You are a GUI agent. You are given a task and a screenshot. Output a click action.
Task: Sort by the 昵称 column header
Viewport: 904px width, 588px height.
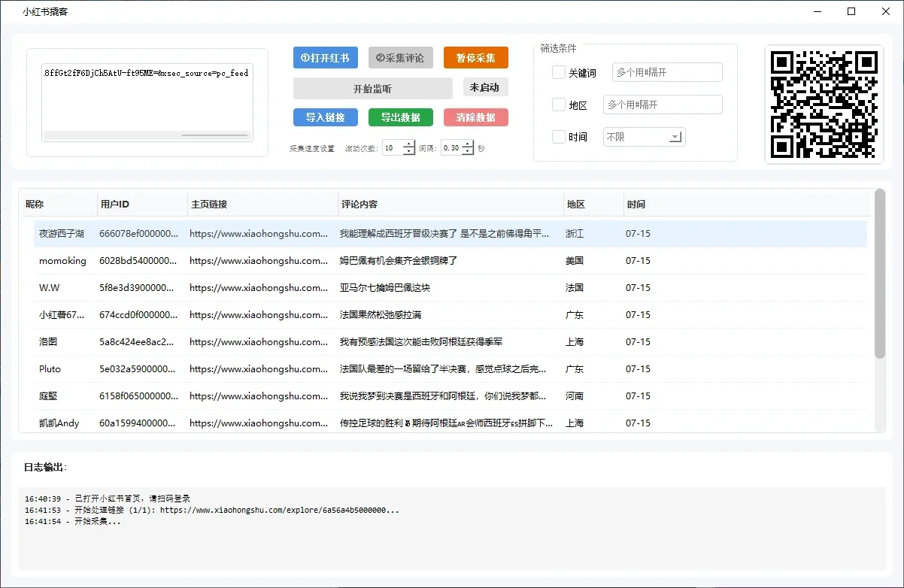pyautogui.click(x=59, y=204)
